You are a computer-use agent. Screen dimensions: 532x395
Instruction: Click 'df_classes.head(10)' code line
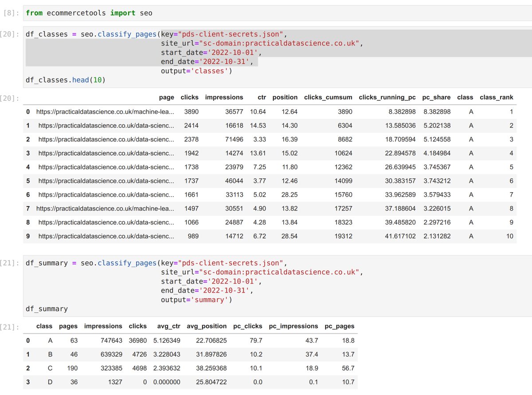pyautogui.click(x=66, y=80)
